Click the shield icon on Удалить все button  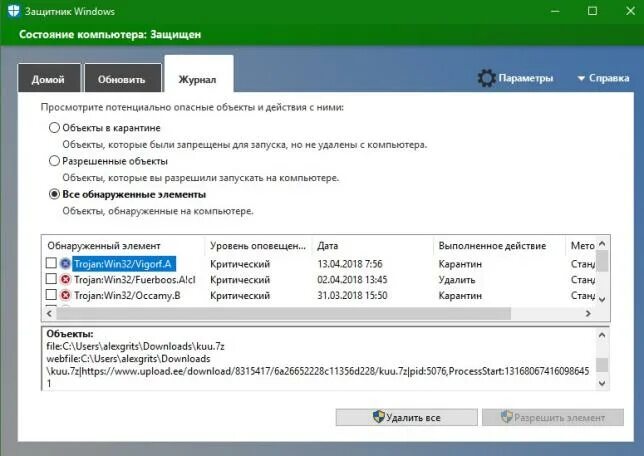(x=378, y=417)
